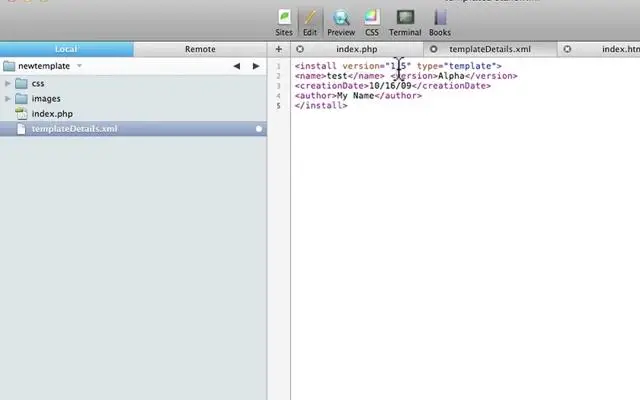This screenshot has width=640, height=400.
Task: Click the newtemplate folder icon
Action: tap(9, 66)
